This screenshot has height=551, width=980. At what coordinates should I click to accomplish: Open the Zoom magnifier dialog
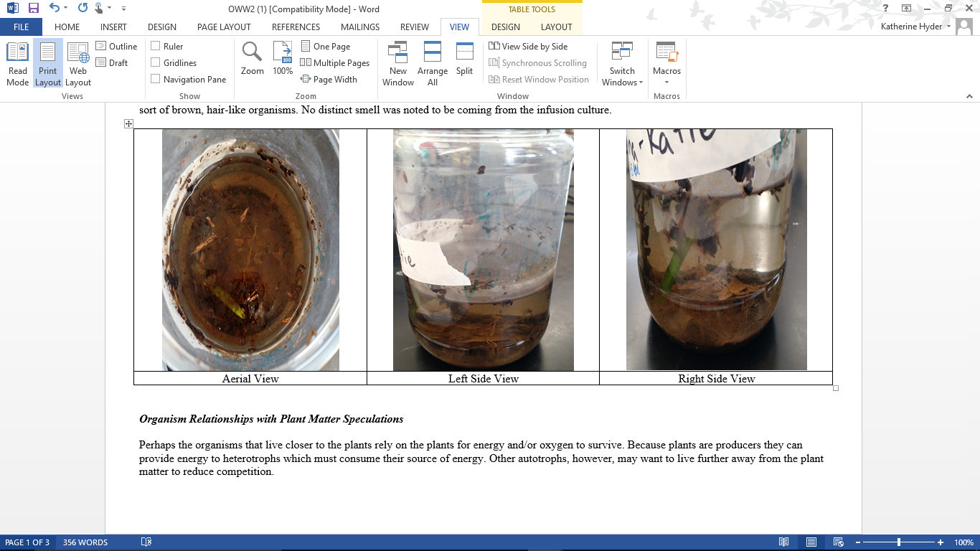click(252, 59)
